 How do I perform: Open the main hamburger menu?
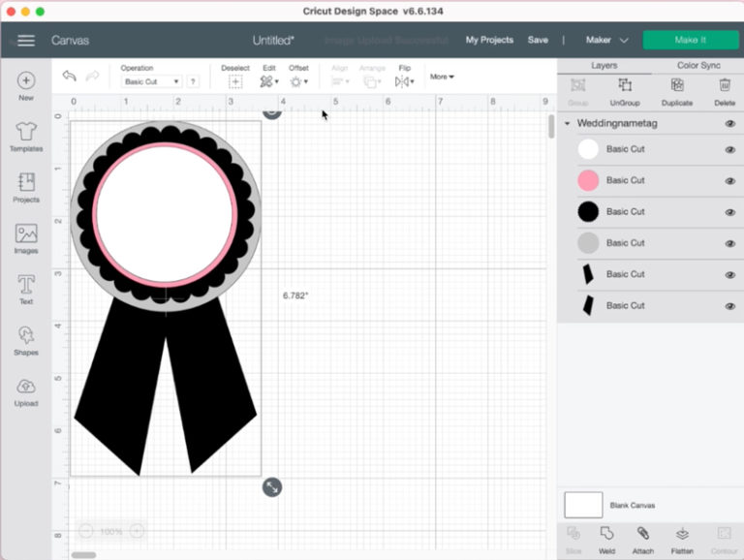point(26,41)
